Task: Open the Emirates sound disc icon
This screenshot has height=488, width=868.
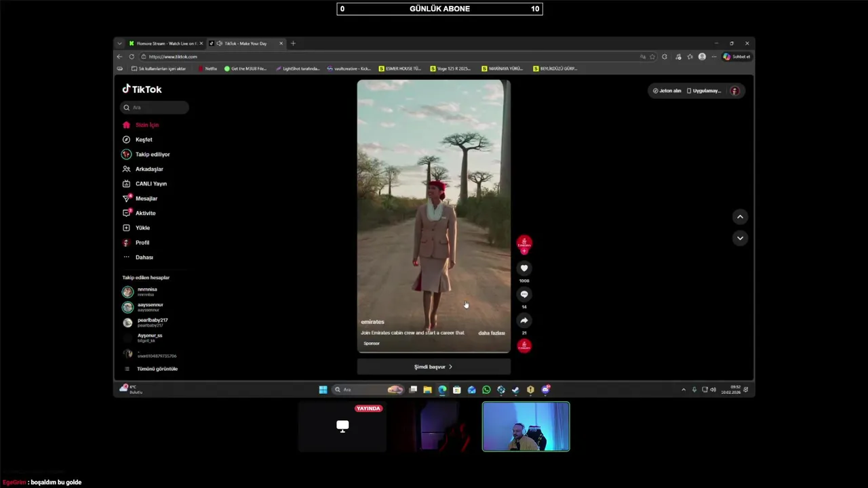Action: [524, 346]
